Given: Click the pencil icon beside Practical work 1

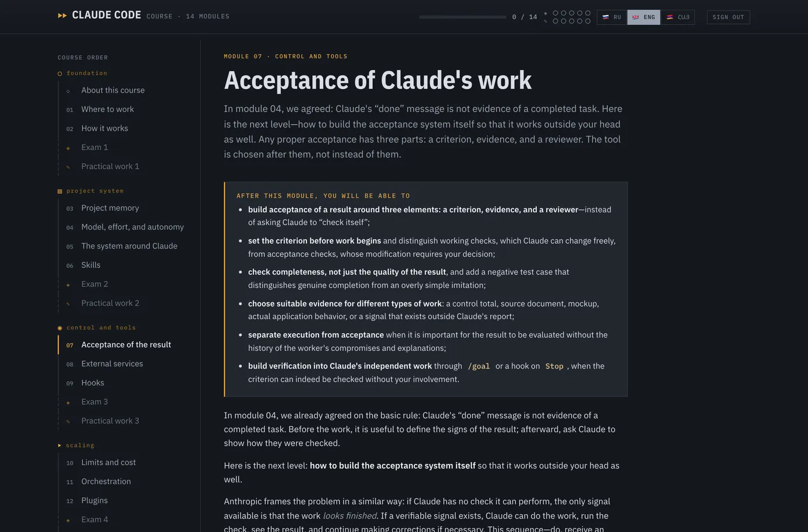Looking at the screenshot, I should coord(68,167).
